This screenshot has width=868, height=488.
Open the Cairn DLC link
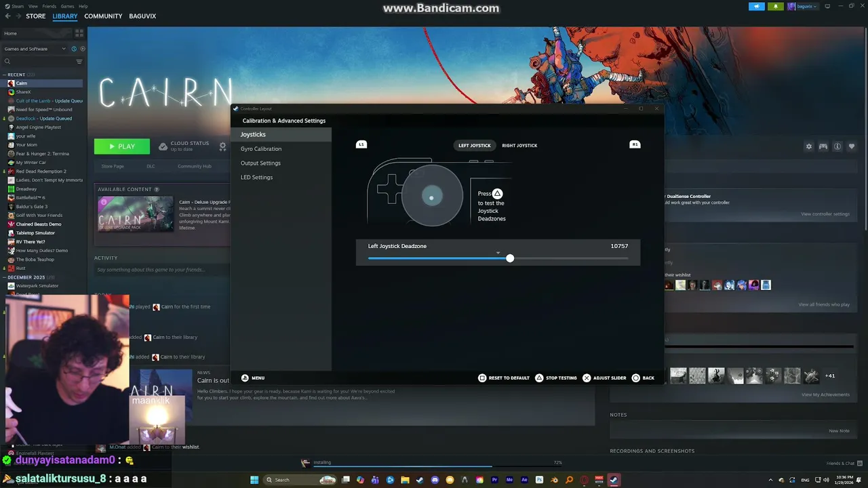(x=151, y=166)
